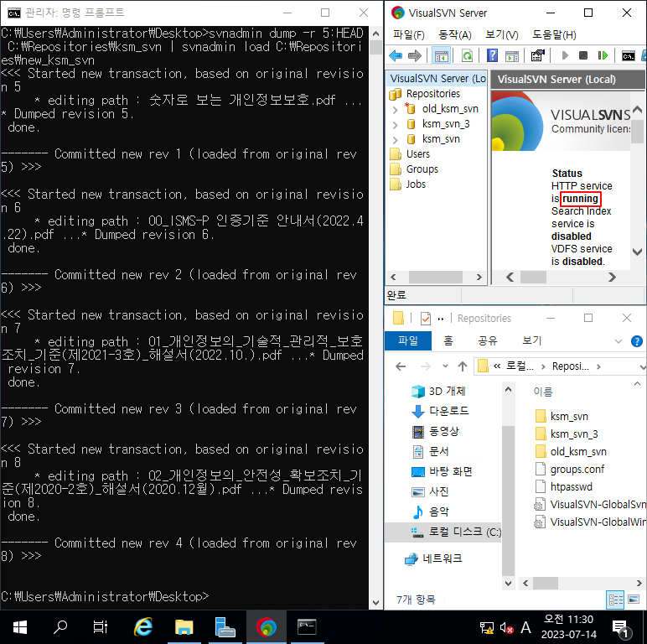This screenshot has height=644, width=647.
Task: Click the 이름 column header in Explorer
Action: click(x=542, y=392)
